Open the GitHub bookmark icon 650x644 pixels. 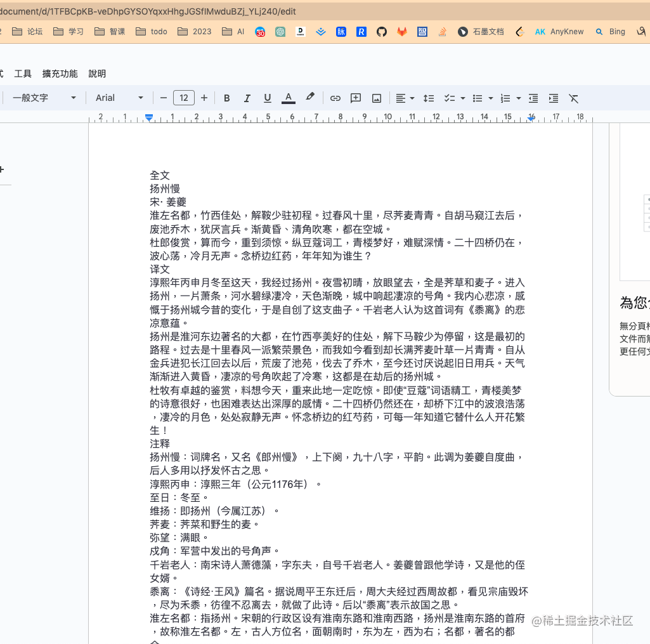(382, 32)
